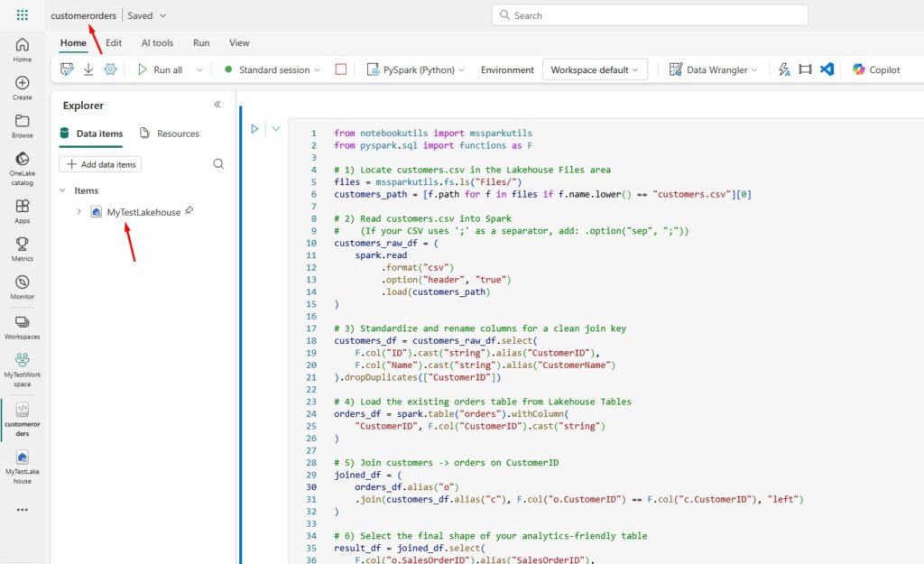Open Copilot pane
924x564 pixels.
click(x=876, y=69)
